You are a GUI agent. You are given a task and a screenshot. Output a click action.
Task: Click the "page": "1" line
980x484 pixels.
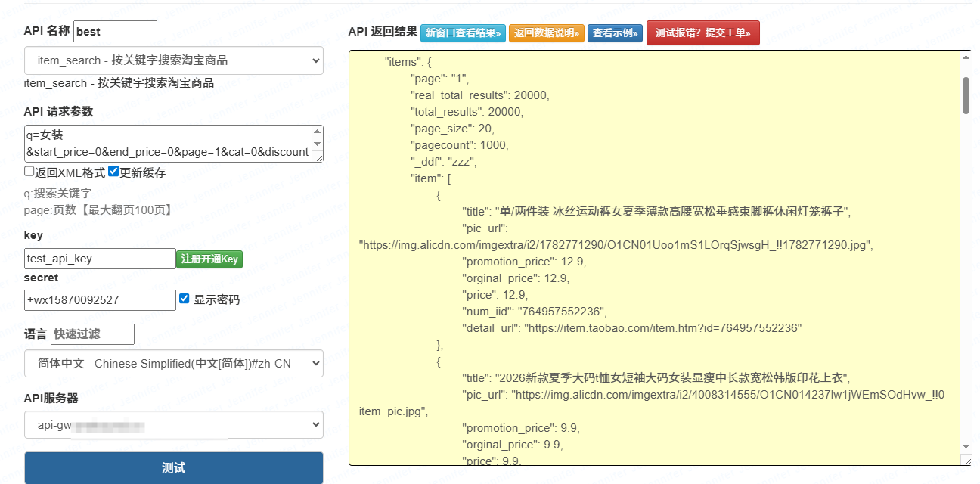(440, 79)
